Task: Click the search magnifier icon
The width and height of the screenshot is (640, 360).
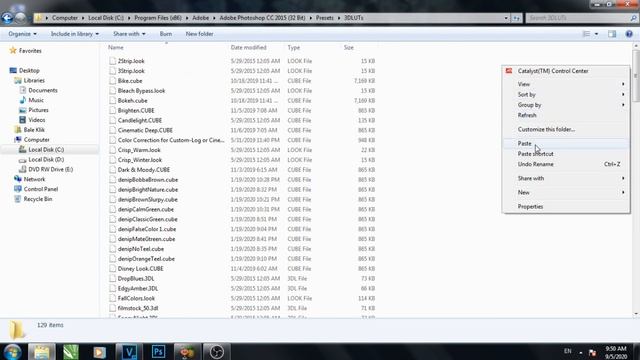Action: pyautogui.click(x=633, y=18)
